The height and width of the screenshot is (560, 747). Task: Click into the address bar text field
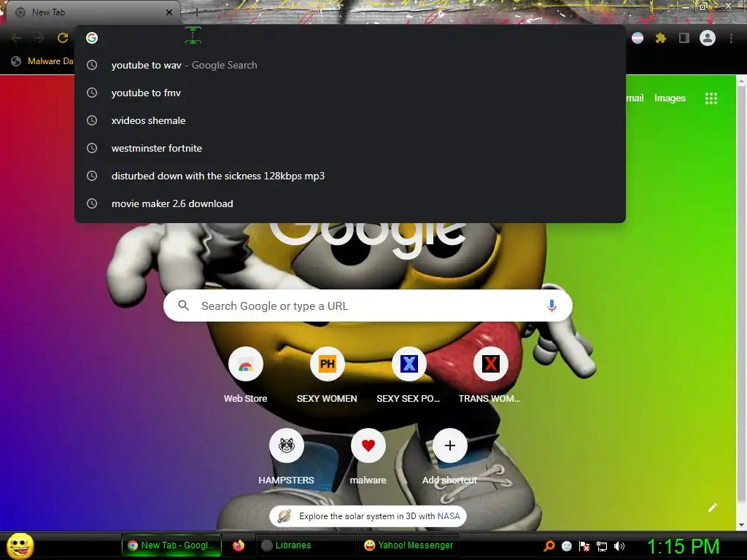pos(350,38)
